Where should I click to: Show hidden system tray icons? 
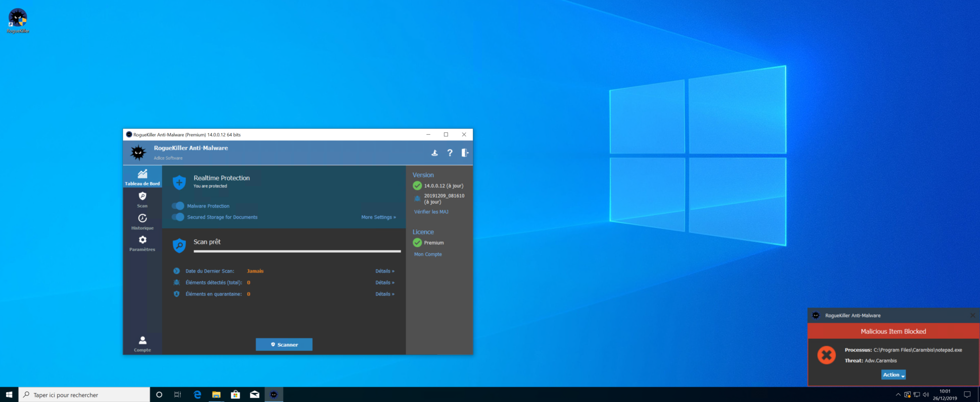(x=898, y=395)
